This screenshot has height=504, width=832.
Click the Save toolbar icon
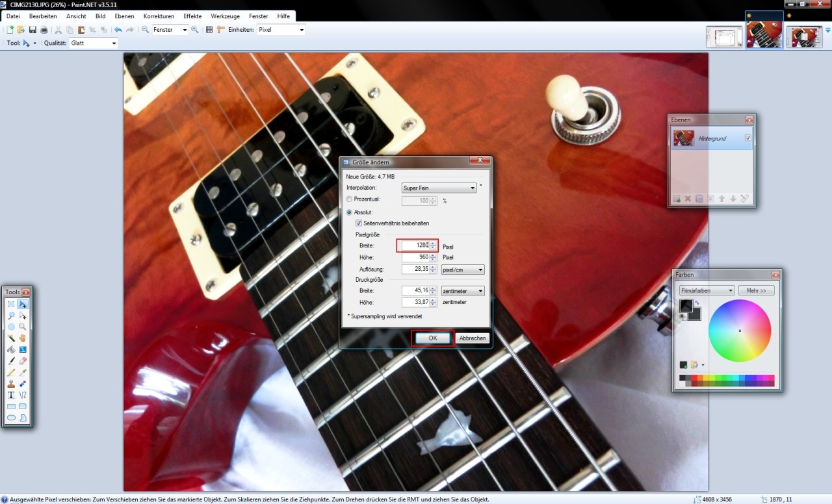tap(32, 30)
